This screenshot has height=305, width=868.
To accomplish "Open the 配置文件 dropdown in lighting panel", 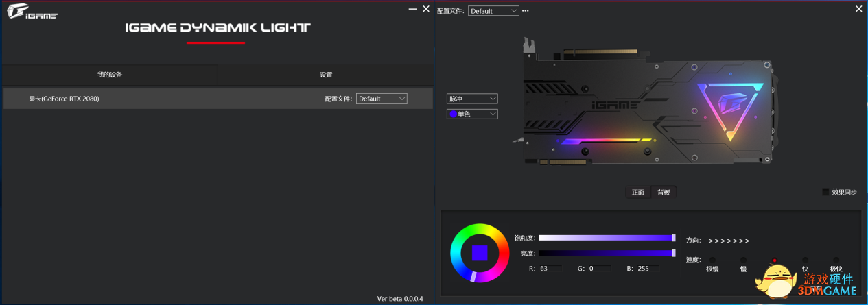I will click(493, 11).
